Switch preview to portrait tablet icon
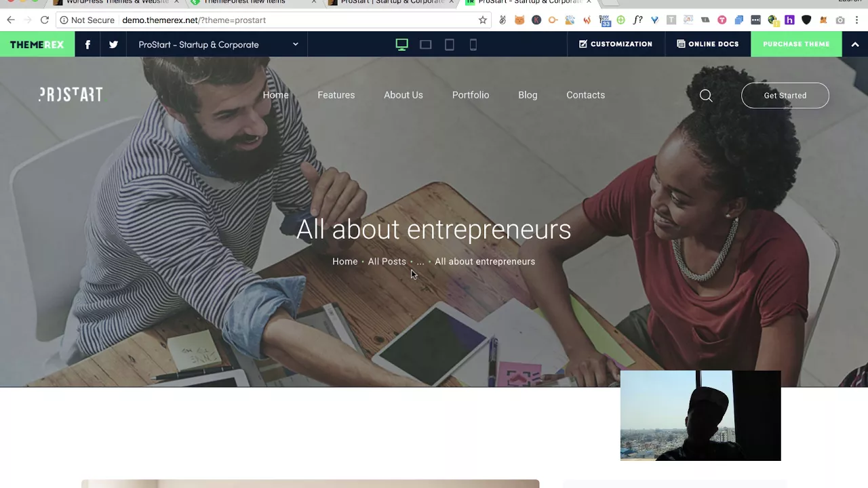 (x=450, y=45)
